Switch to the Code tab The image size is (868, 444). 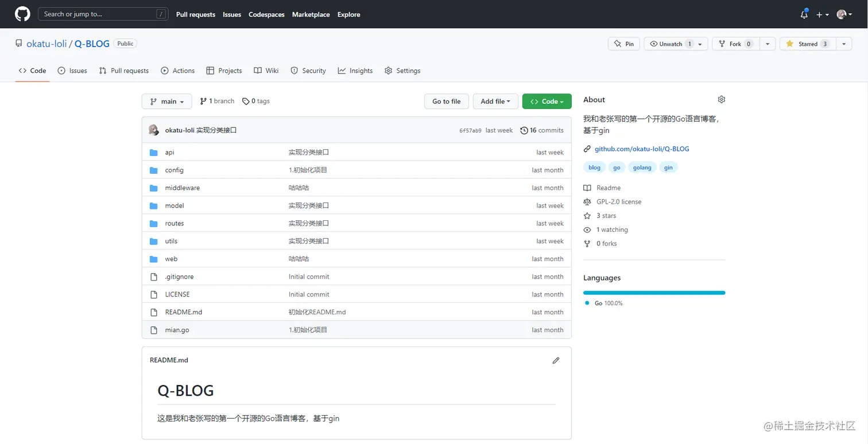(x=32, y=71)
